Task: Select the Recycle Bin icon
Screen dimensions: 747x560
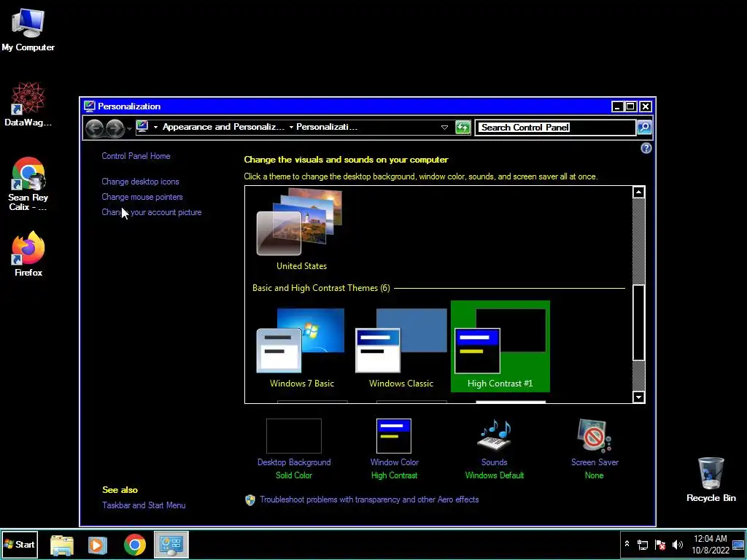Action: 711,480
